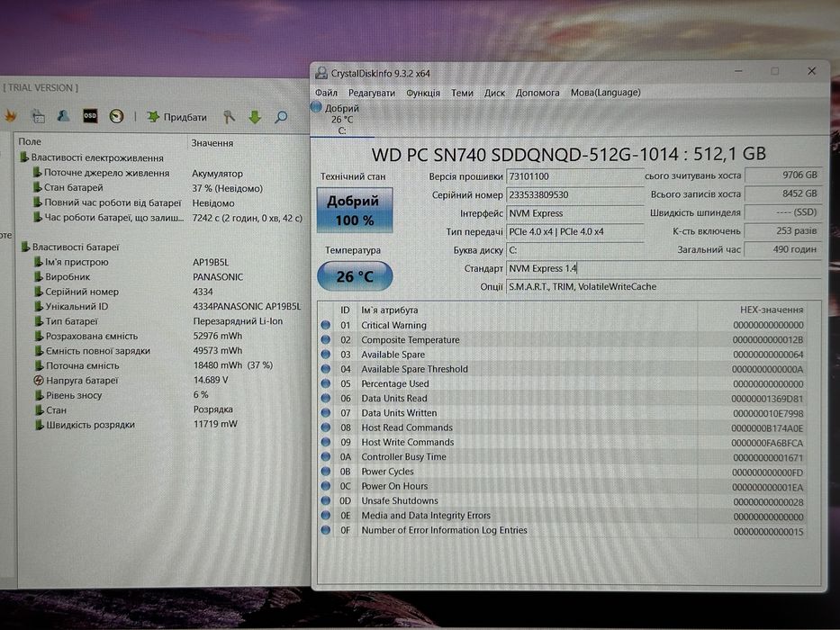Select the Швидкість розрядки row
The height and width of the screenshot is (630, 840).
161,424
